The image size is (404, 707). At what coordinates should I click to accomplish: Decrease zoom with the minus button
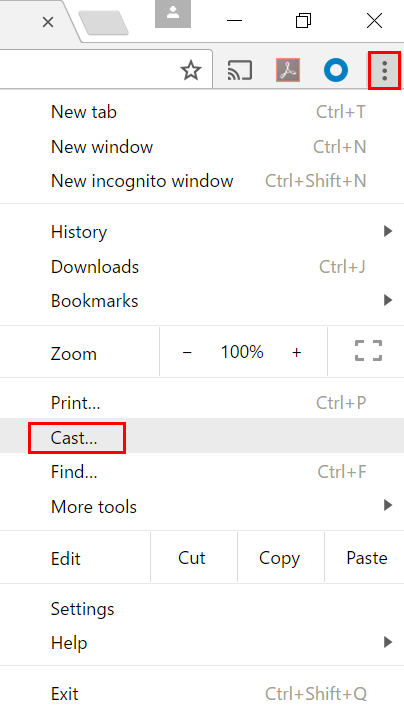tap(187, 352)
